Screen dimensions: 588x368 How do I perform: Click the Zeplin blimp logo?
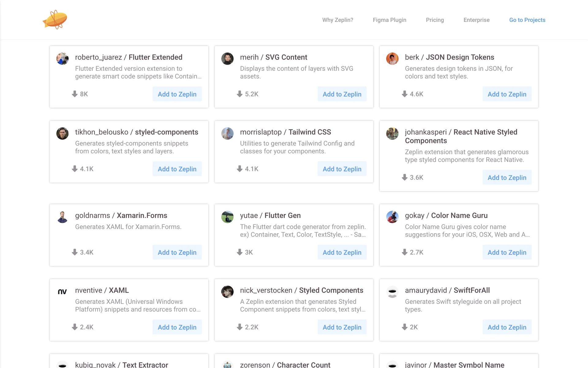point(55,20)
